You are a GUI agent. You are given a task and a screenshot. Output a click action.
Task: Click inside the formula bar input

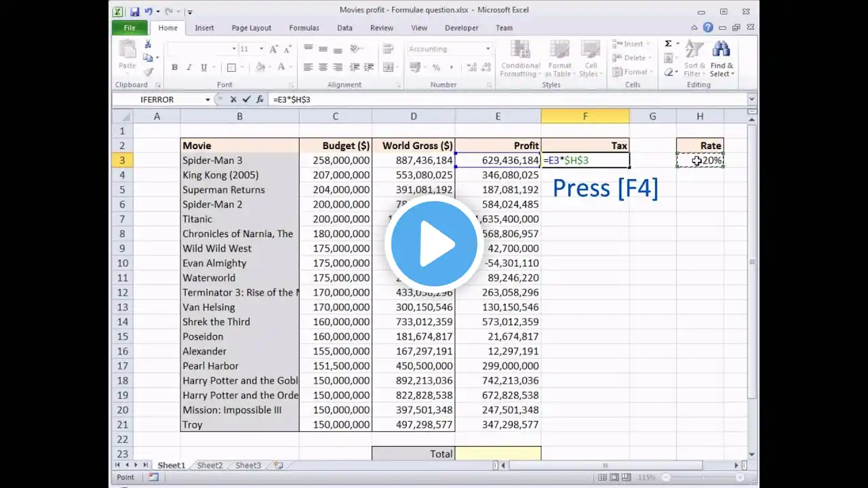pos(507,100)
